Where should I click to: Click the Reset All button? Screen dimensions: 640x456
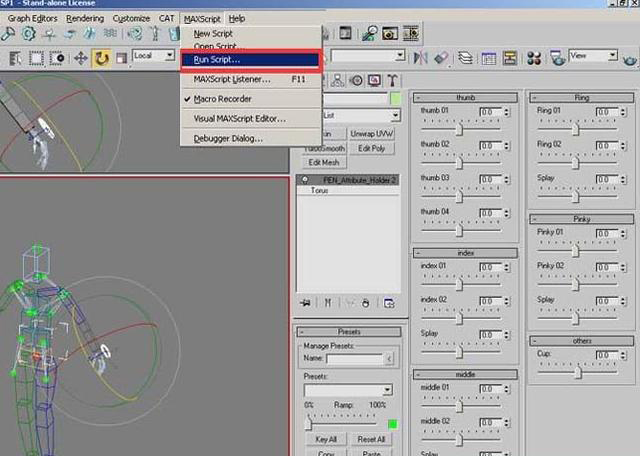(371, 439)
